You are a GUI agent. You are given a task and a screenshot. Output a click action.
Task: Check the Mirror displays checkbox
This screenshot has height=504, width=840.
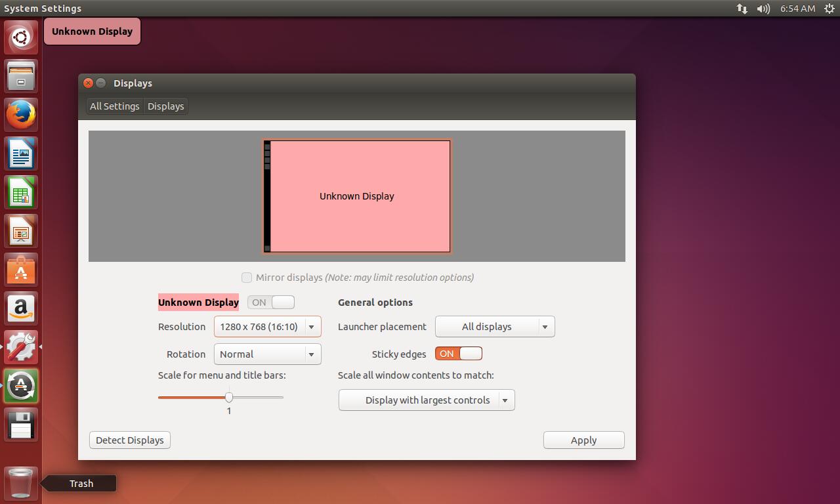[x=247, y=278]
